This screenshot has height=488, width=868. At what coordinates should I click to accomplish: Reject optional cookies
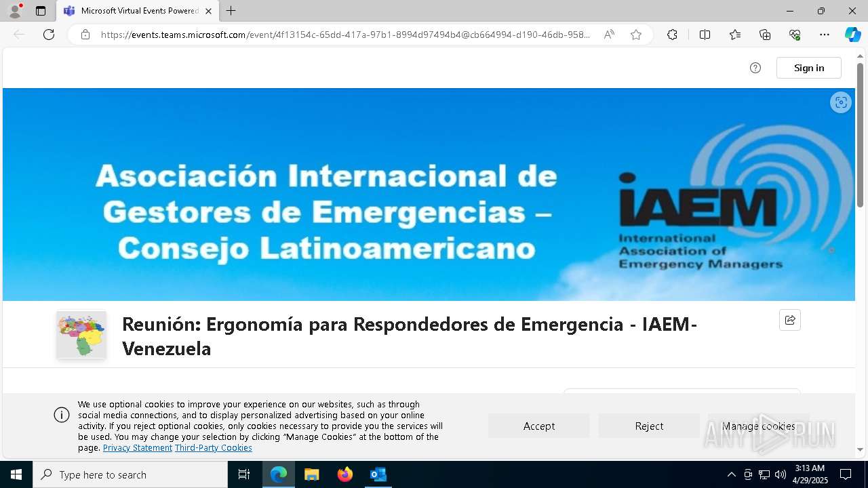point(649,426)
